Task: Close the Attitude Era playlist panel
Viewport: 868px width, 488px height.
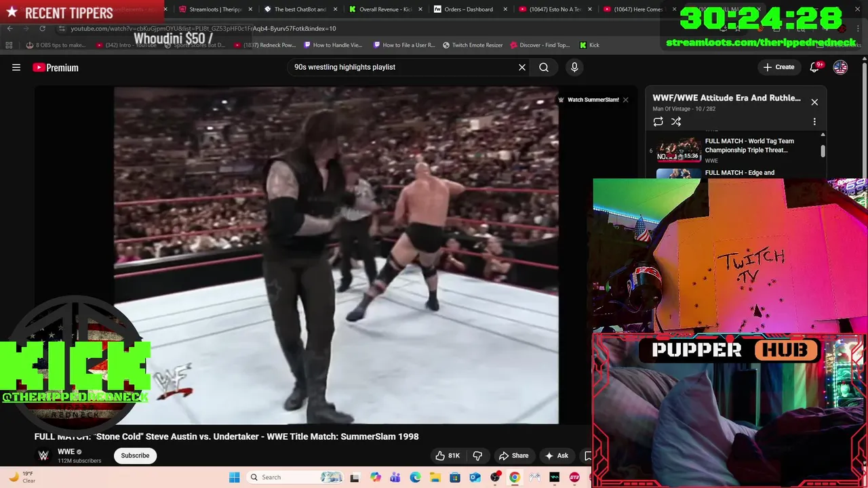Action: point(814,102)
